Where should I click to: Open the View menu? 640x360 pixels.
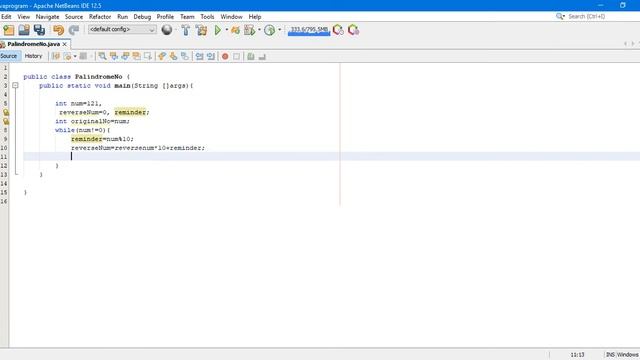tap(23, 17)
